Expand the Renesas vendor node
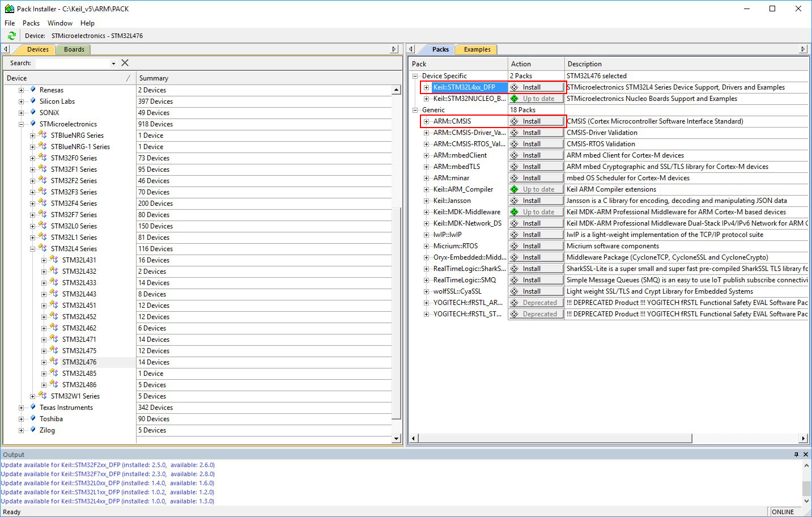812x517 pixels. click(x=21, y=90)
